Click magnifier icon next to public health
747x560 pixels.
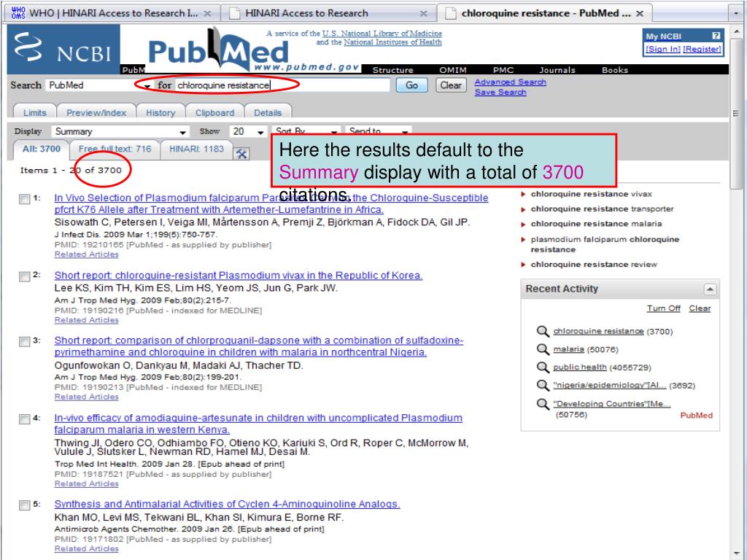543,367
